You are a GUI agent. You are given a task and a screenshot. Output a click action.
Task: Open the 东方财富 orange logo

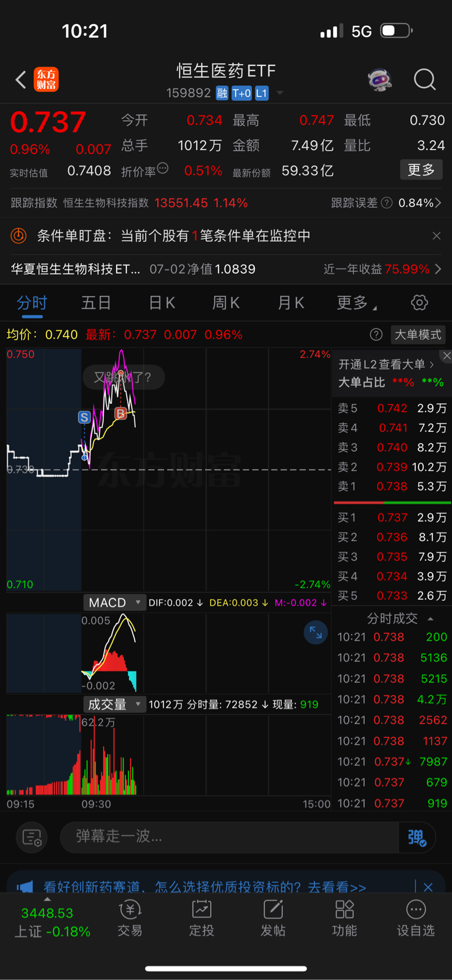[46, 79]
